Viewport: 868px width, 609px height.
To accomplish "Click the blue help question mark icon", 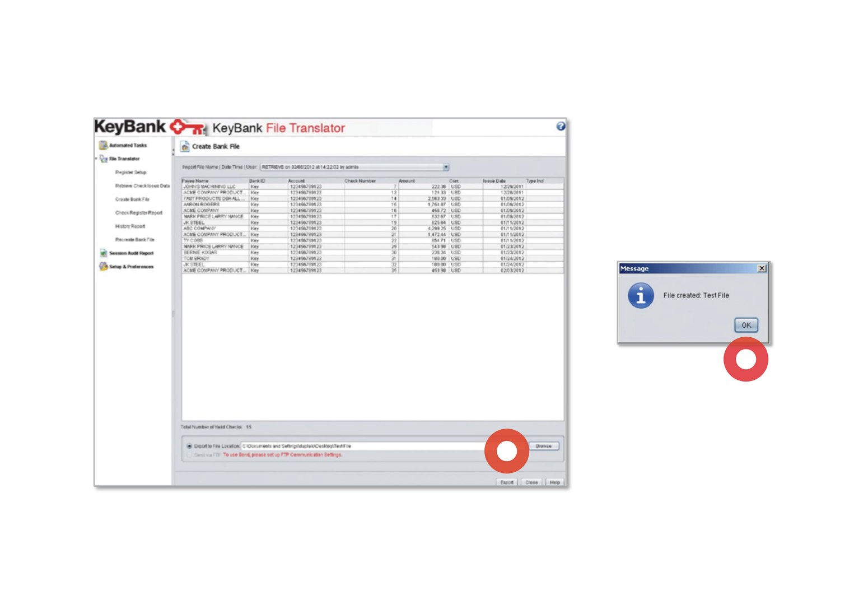I will point(560,127).
